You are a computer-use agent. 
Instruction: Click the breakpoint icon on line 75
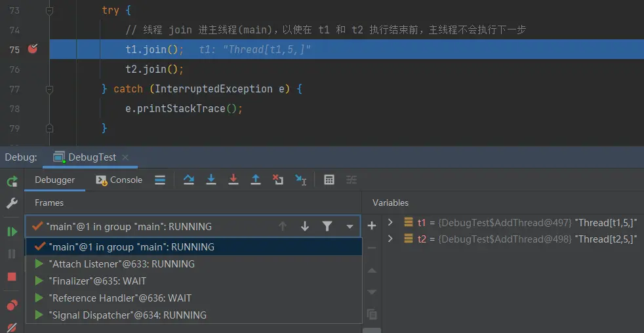(x=32, y=49)
